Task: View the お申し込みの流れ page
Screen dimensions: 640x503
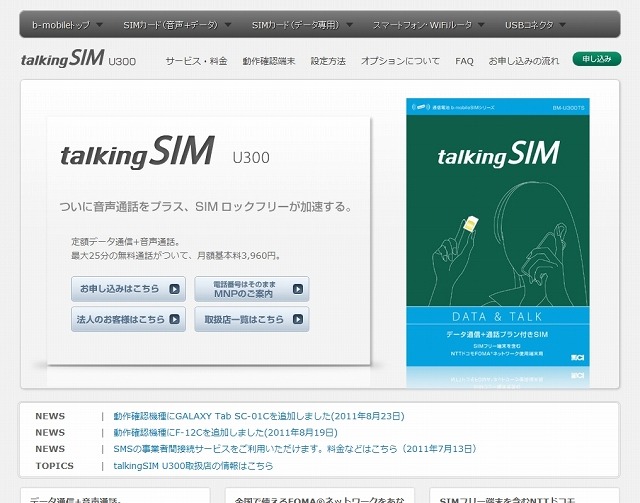Action: pos(524,61)
